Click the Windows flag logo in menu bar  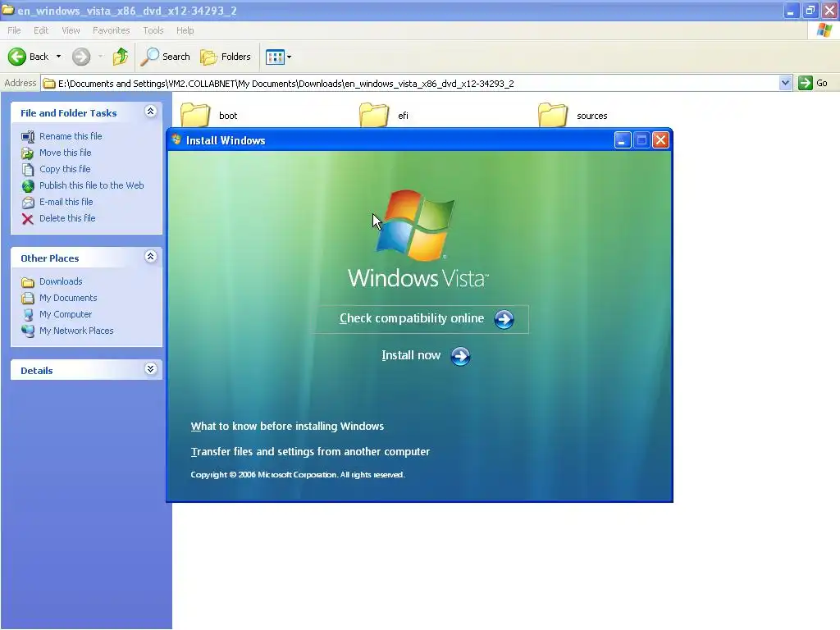824,30
